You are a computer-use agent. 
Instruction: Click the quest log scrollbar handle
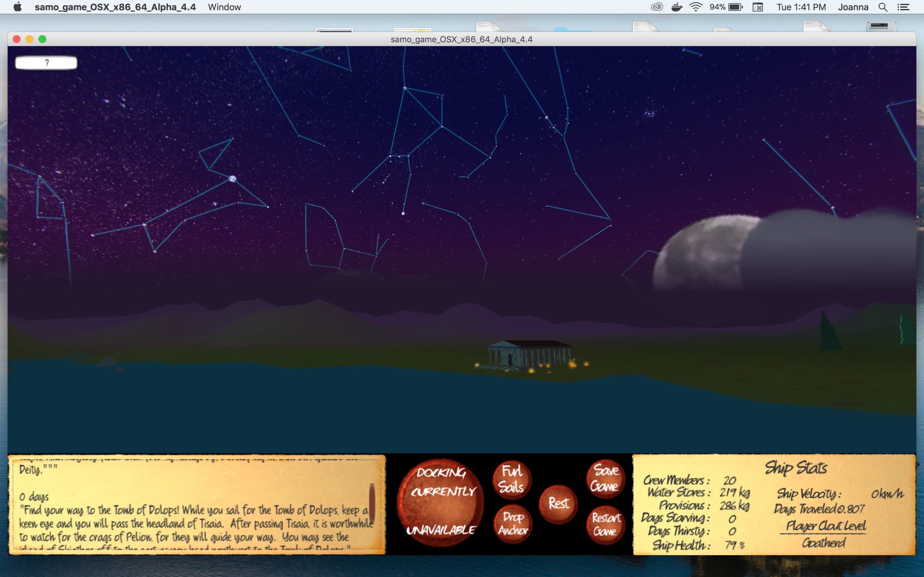coord(372,503)
